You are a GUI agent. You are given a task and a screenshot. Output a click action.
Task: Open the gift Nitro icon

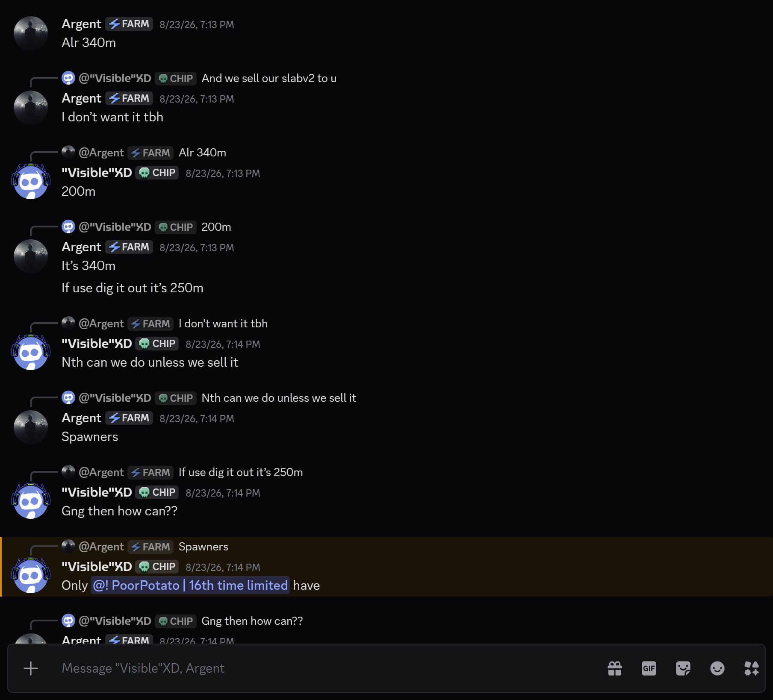tap(615, 668)
